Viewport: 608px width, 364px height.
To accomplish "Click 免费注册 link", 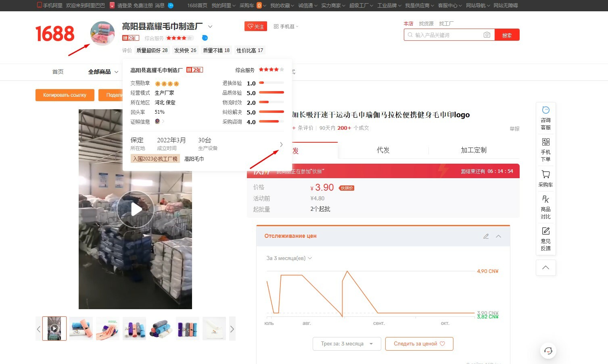I will click(x=143, y=5).
